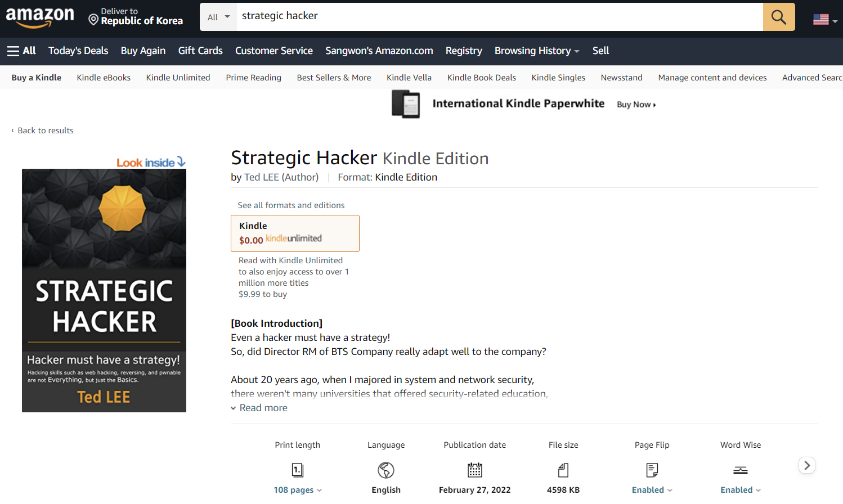The image size is (843, 504).
Task: Go to Kindle Unlimited tab
Action: click(x=178, y=78)
